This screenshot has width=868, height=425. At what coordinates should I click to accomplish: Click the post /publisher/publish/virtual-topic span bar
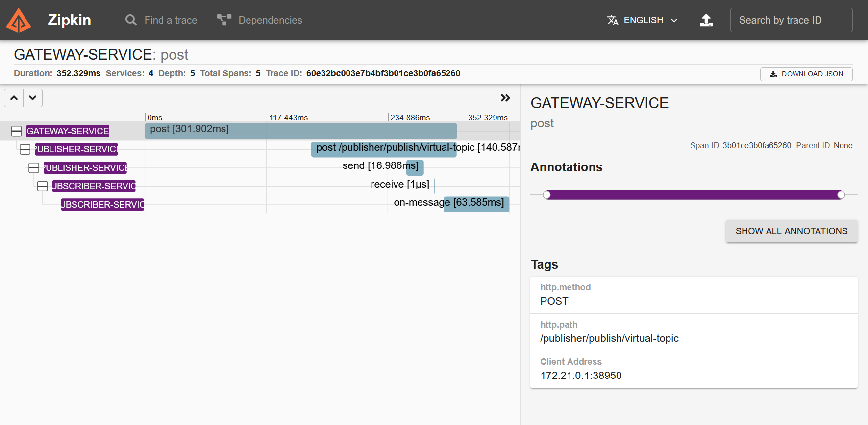click(x=384, y=149)
